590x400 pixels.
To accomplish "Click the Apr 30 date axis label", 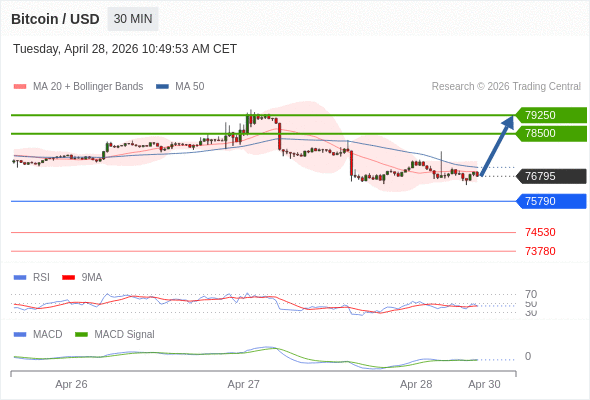I will point(484,384).
